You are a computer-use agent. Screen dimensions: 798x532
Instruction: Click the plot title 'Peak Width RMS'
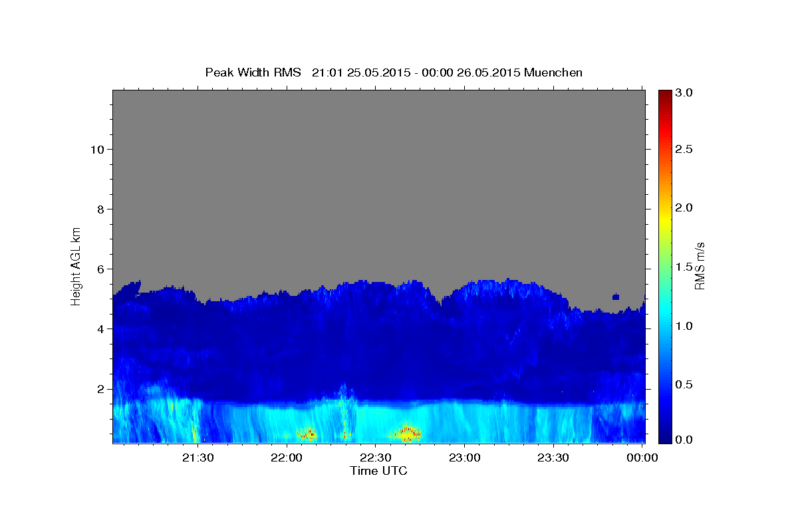point(253,72)
